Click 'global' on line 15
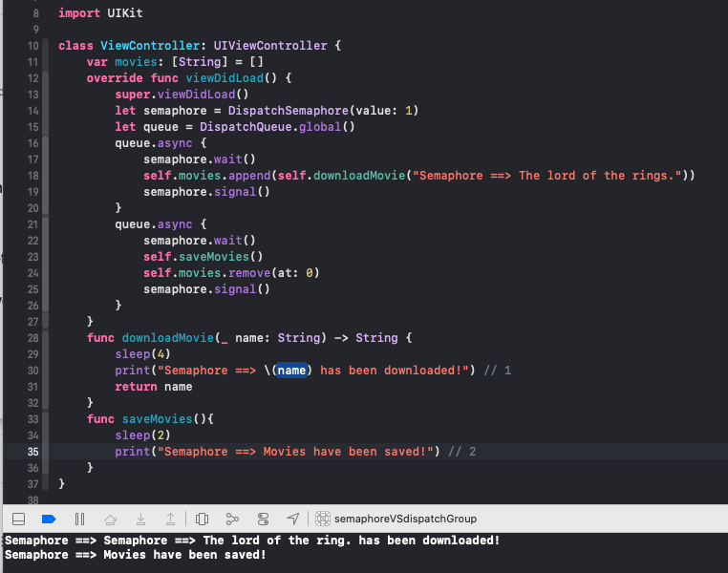The image size is (728, 573). coord(320,127)
